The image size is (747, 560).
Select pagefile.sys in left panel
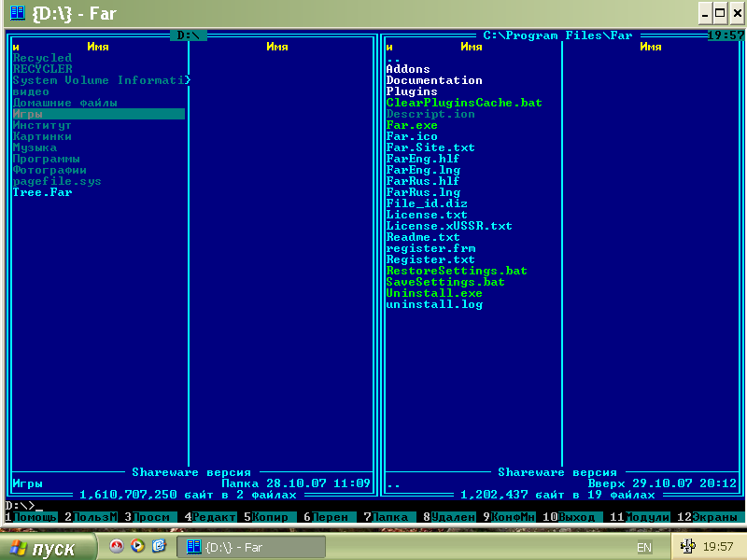[x=57, y=181]
